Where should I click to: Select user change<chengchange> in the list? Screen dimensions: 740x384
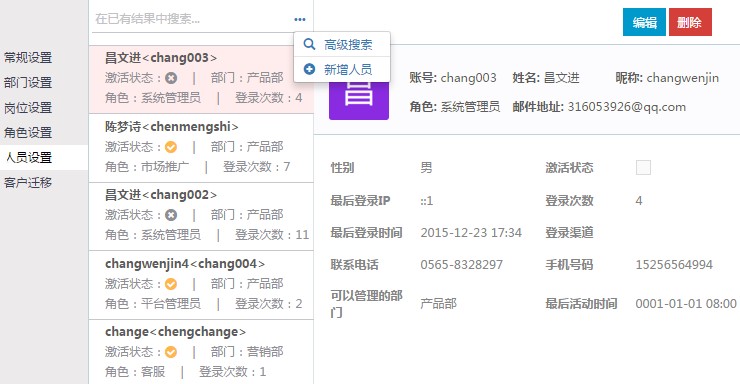tap(202, 352)
